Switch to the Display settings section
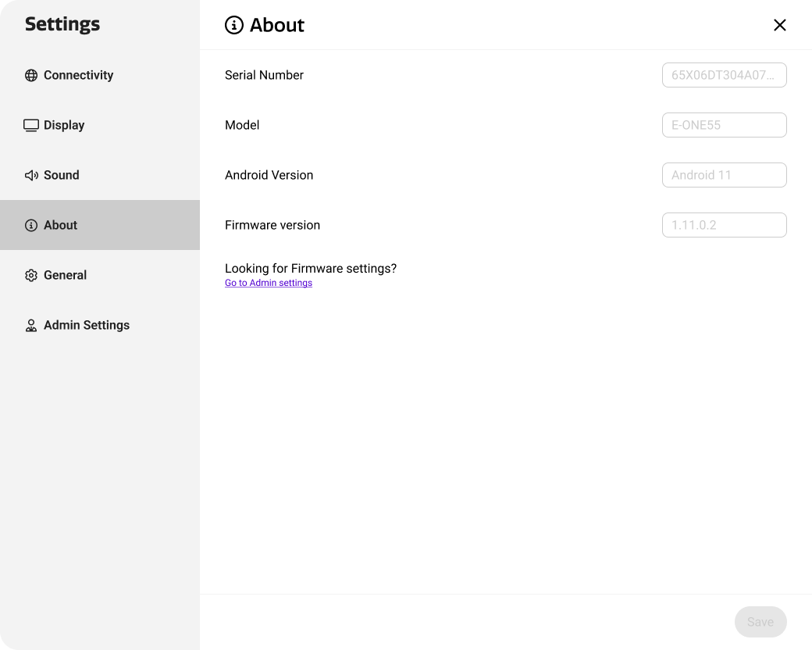 pyautogui.click(x=64, y=125)
